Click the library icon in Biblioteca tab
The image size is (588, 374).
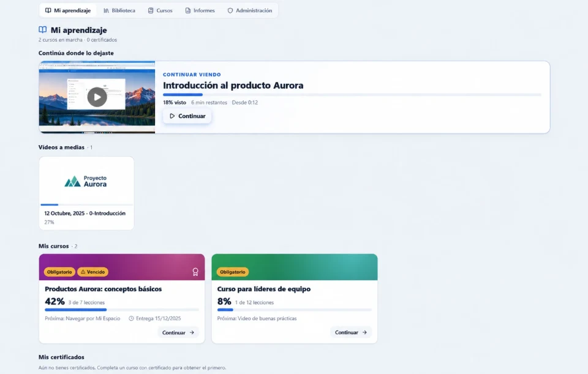(107, 10)
